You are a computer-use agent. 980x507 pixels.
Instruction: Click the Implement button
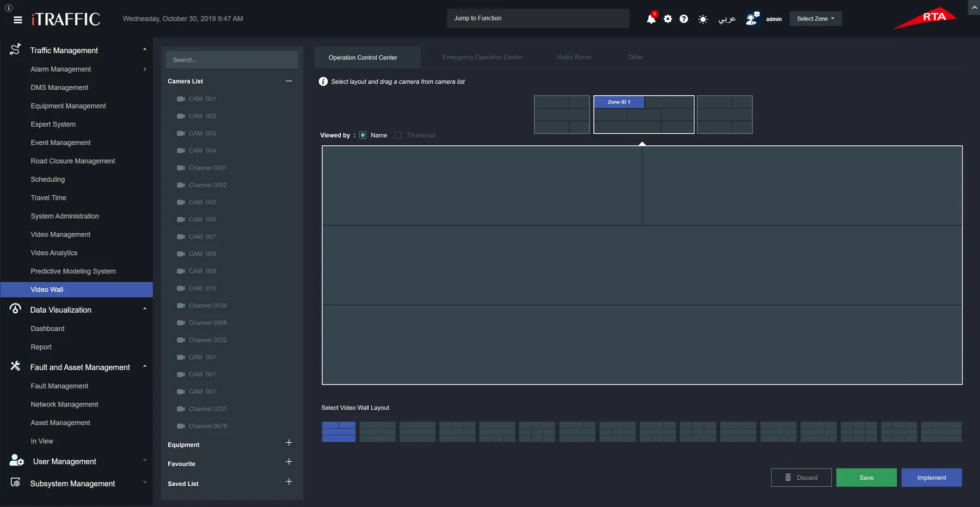coord(932,478)
